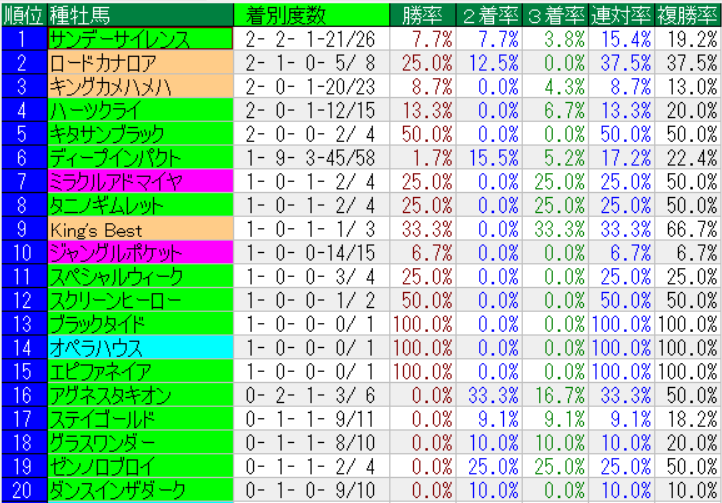Screen dimensions: 722x503
Task: Select the 1- 9- 3-45/58 record cell
Action: 310,158
